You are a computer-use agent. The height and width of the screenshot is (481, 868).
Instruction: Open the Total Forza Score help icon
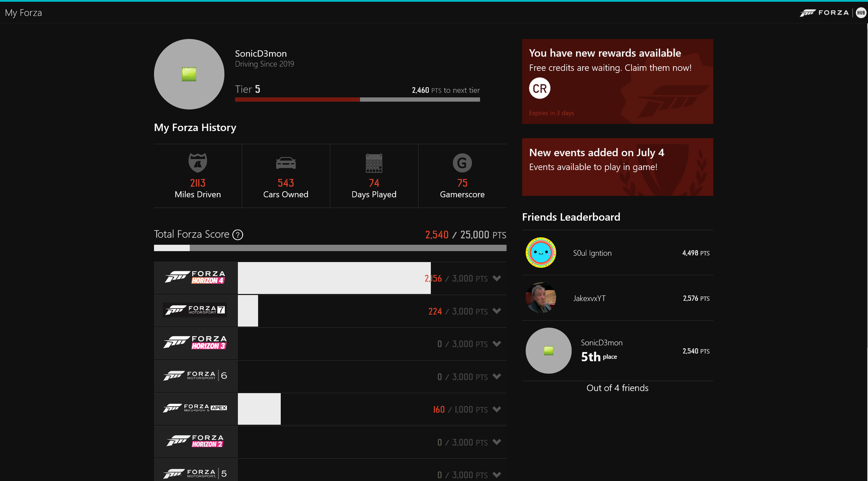(237, 235)
